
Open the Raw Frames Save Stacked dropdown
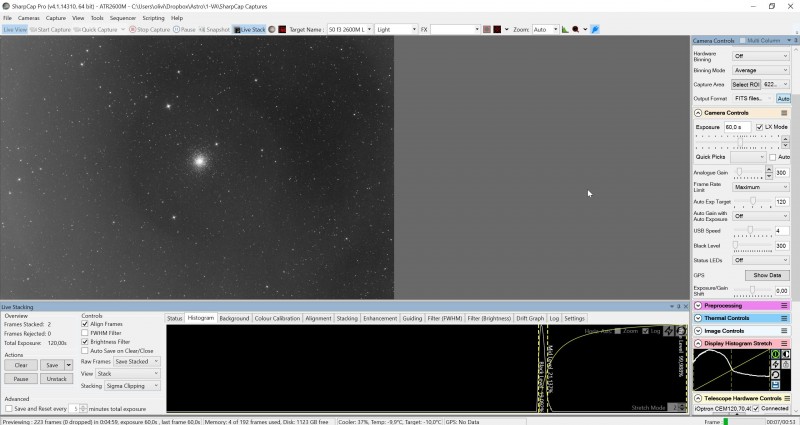pos(137,362)
